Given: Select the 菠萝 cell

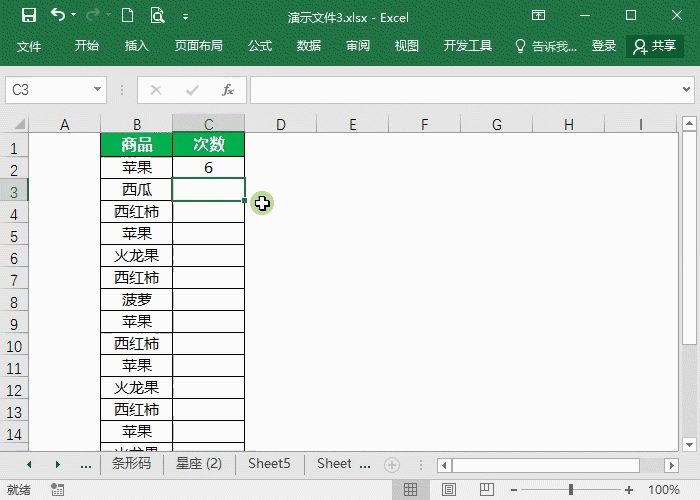Looking at the screenshot, I should click(x=137, y=300).
